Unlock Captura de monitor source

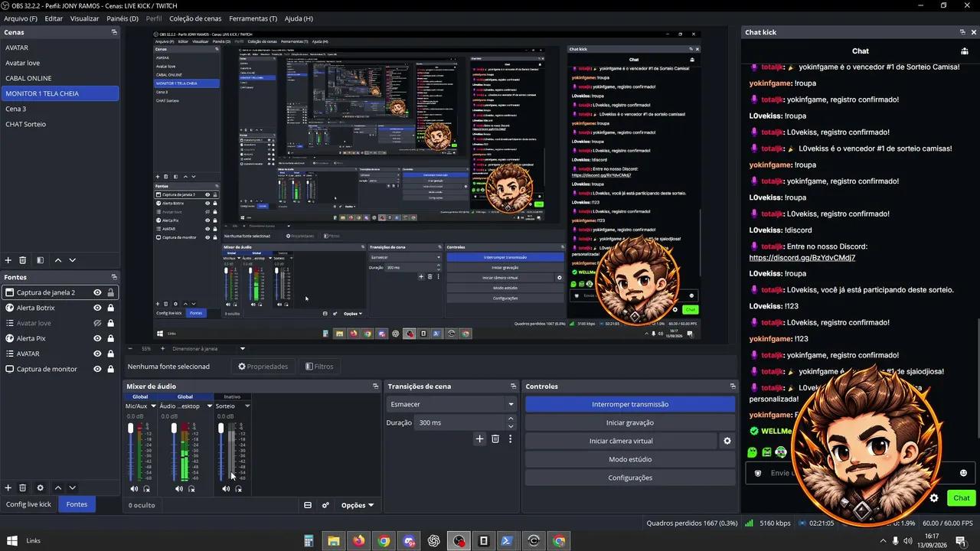tap(111, 369)
